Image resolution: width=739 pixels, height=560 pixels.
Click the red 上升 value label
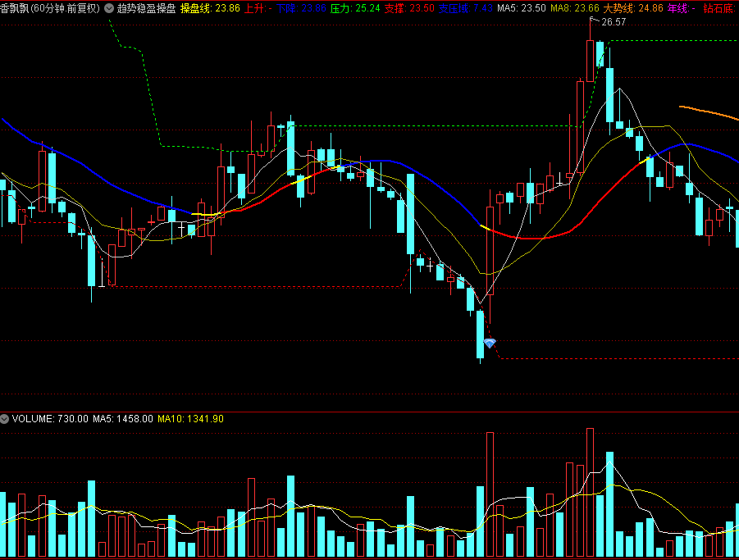click(x=258, y=8)
